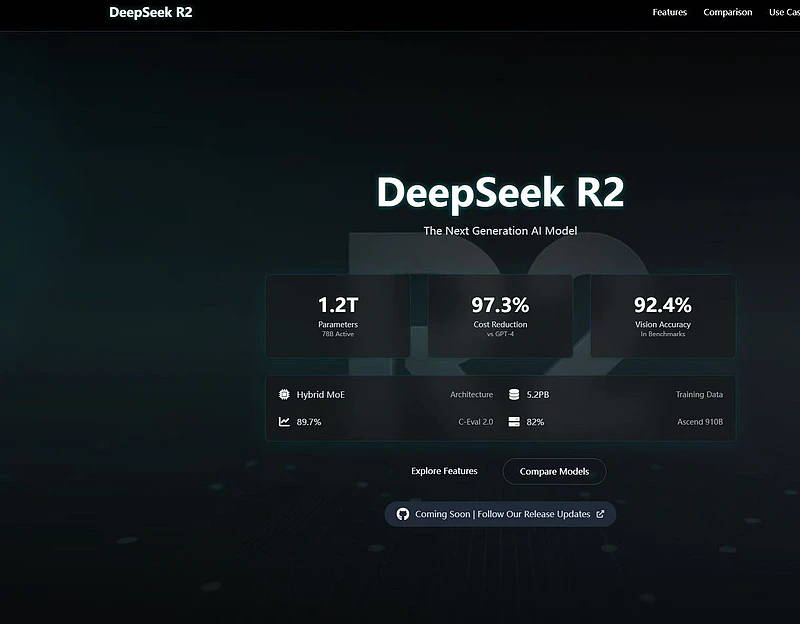Viewport: 800px width, 624px height.
Task: Click the external link icon after Release Updates
Action: [600, 514]
